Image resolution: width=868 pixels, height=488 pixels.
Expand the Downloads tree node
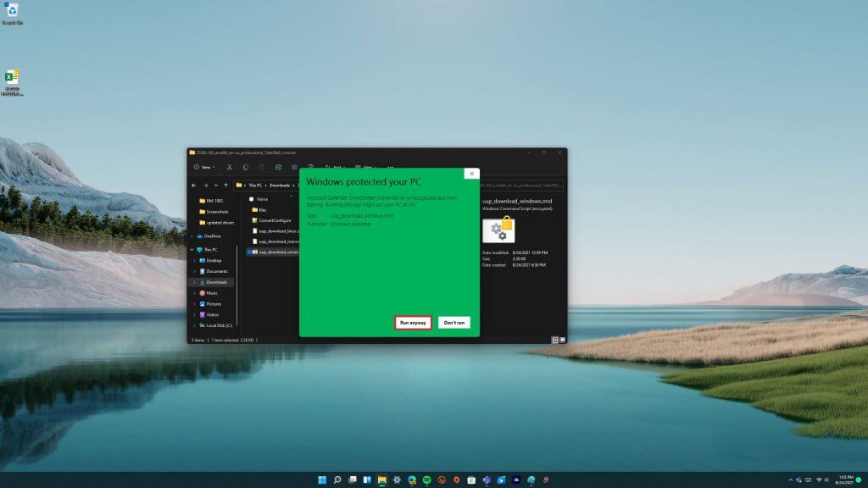[x=195, y=282]
